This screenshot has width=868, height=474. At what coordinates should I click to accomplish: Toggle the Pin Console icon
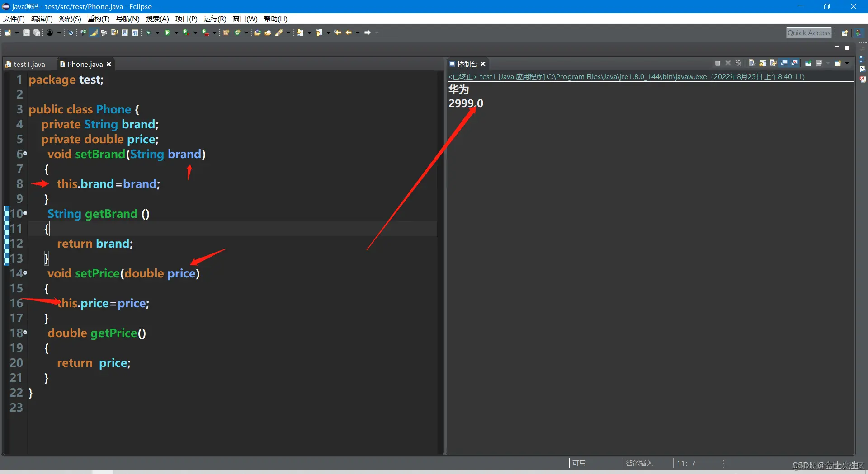tap(808, 63)
